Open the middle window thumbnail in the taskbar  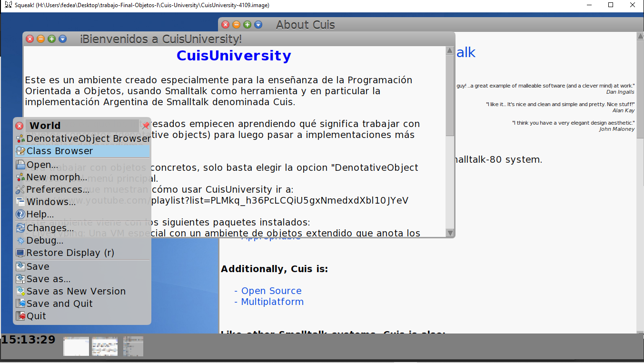pos(104,346)
